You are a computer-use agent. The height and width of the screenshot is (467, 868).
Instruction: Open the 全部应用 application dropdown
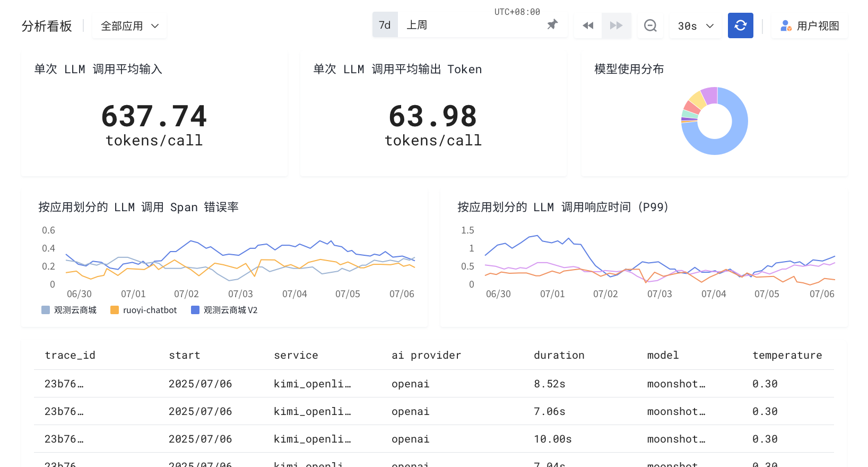(129, 26)
